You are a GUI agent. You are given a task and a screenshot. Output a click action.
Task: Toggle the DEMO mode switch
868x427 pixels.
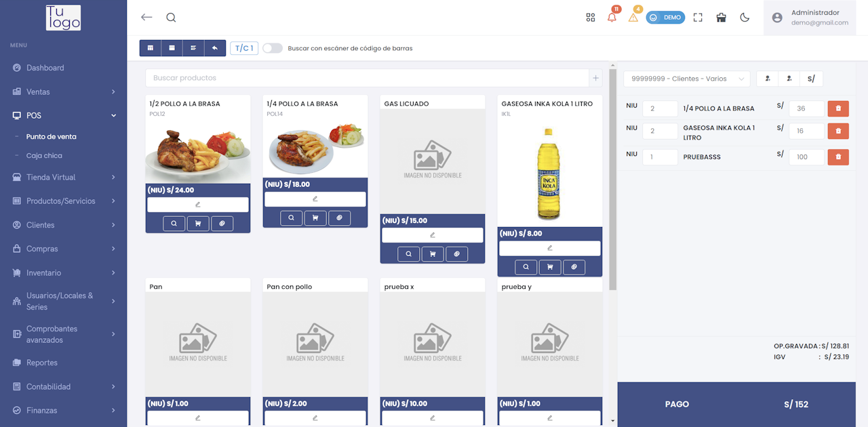point(665,18)
